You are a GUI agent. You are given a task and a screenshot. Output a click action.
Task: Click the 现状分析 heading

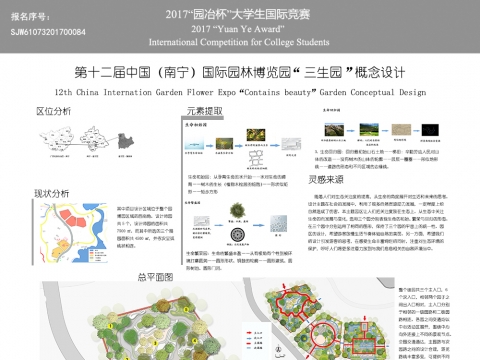(52, 193)
